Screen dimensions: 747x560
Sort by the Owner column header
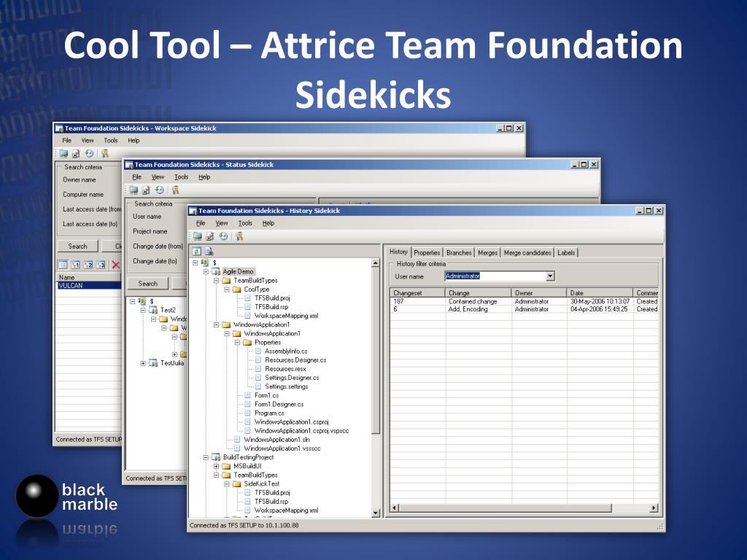(539, 293)
